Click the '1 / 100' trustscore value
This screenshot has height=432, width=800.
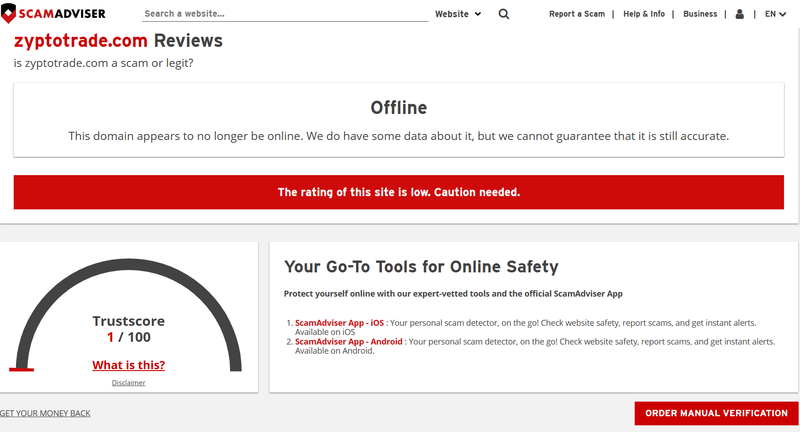pyautogui.click(x=129, y=337)
